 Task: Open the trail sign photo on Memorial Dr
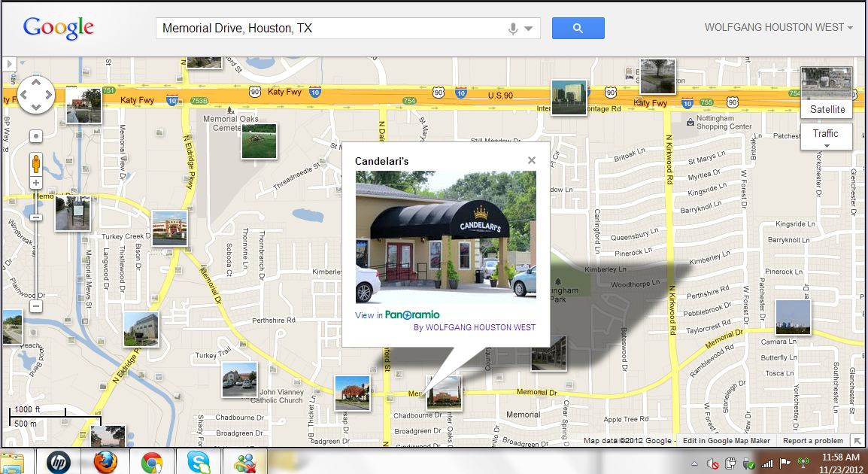(x=72, y=213)
